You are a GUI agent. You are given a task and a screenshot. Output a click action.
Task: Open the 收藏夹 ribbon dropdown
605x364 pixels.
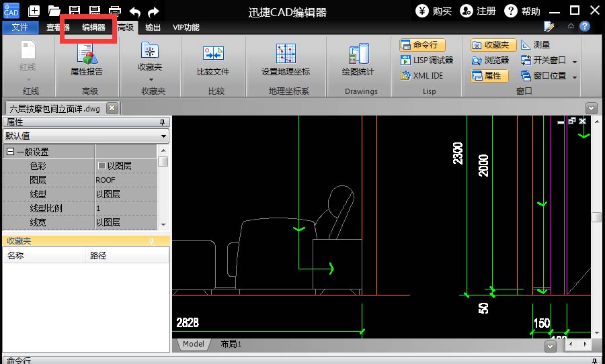[151, 79]
